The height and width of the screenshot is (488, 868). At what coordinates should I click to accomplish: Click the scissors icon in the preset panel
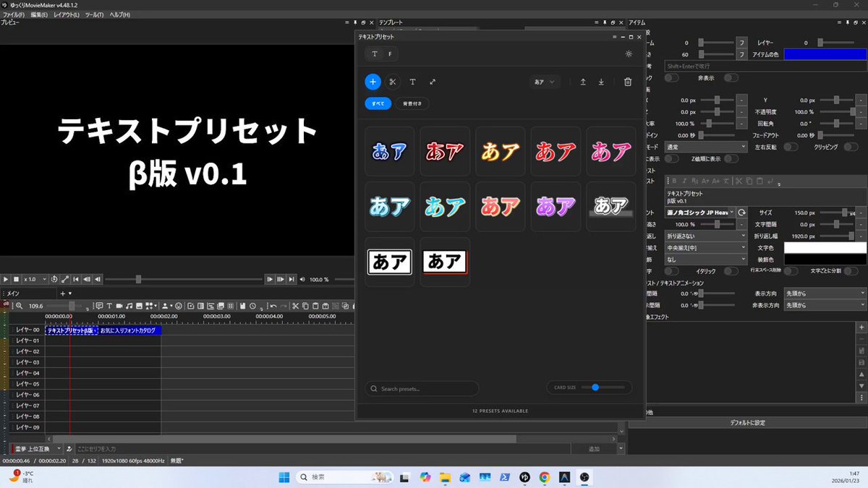(393, 82)
